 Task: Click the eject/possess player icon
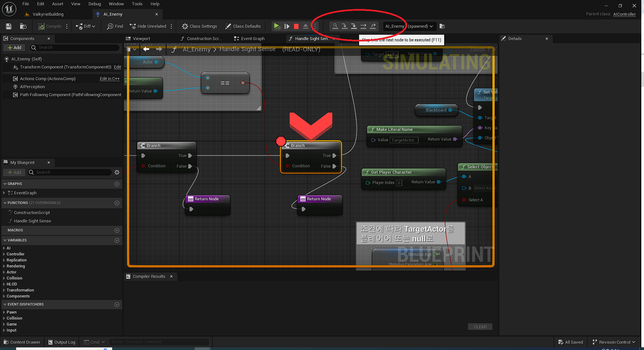click(x=305, y=26)
